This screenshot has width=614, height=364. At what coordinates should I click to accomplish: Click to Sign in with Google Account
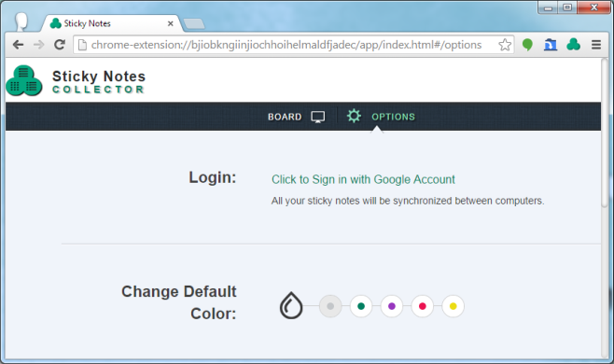click(x=363, y=179)
